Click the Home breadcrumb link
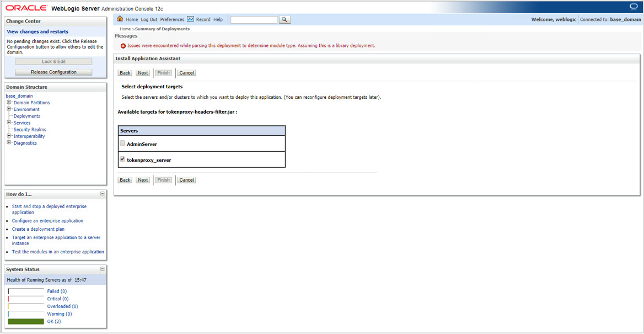Image resolution: width=644 pixels, height=334 pixels. coord(125,29)
